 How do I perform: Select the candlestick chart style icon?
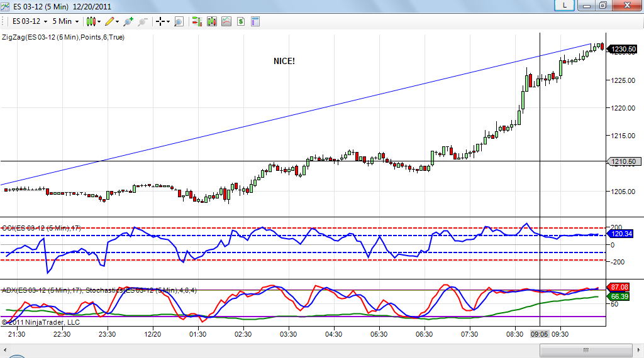(x=91, y=21)
